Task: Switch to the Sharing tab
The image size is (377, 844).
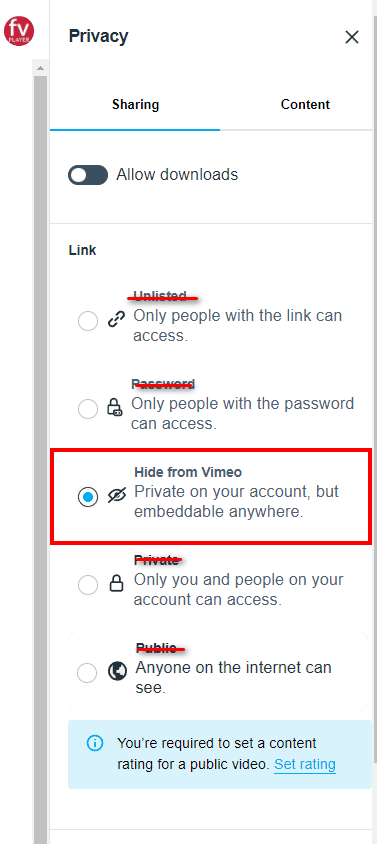Action: coord(135,104)
